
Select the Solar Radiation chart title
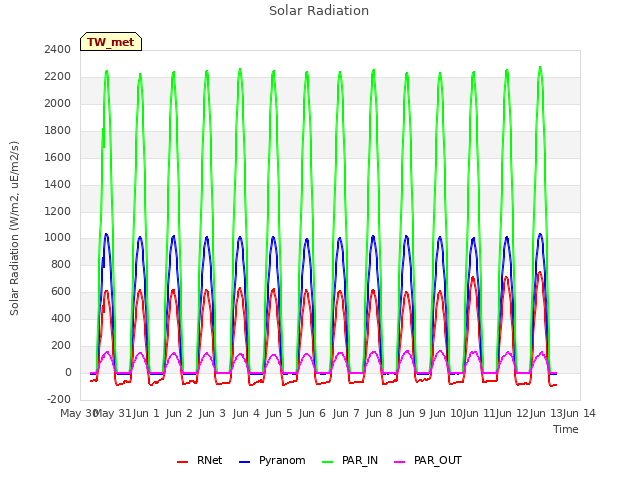[x=319, y=11]
